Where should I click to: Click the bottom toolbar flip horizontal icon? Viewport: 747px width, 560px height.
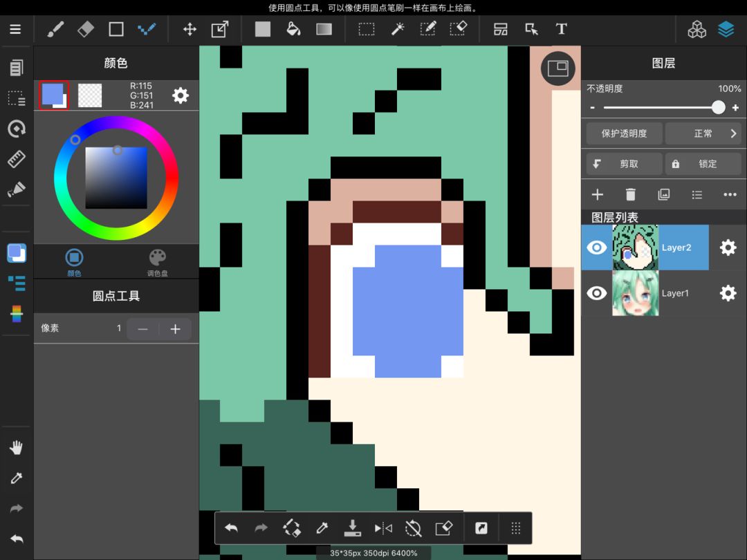[x=383, y=528]
